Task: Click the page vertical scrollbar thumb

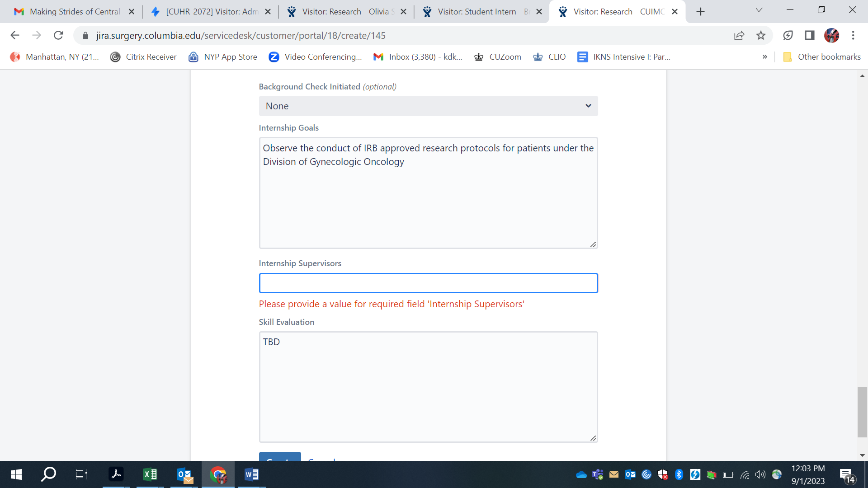Action: point(862,412)
